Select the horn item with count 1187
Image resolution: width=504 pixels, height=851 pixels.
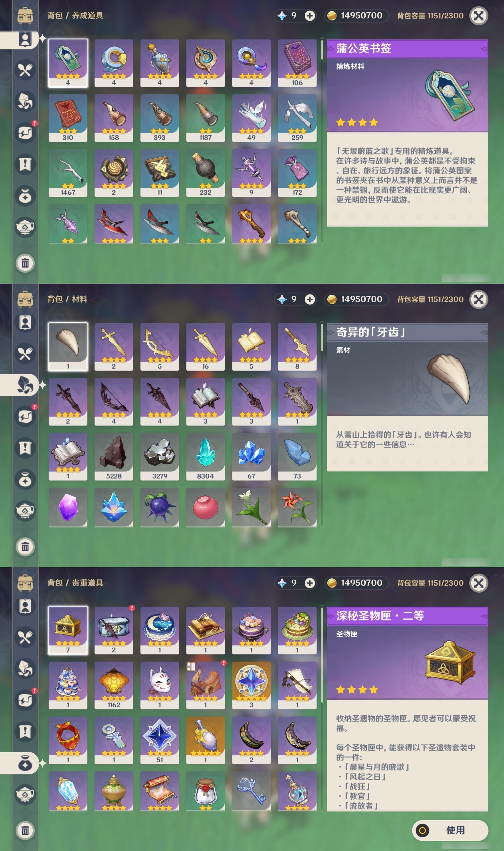(x=205, y=118)
